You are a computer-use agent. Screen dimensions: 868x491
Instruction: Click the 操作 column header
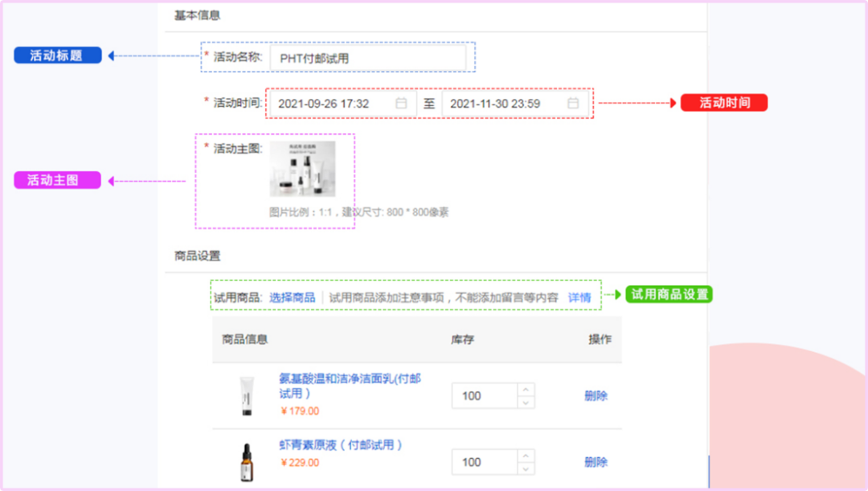600,339
